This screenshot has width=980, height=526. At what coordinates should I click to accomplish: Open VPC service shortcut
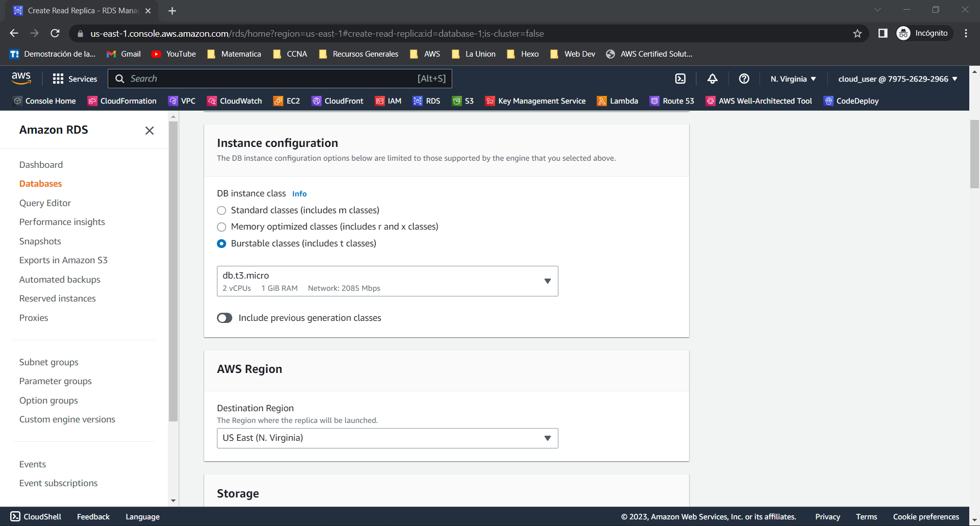pos(182,101)
